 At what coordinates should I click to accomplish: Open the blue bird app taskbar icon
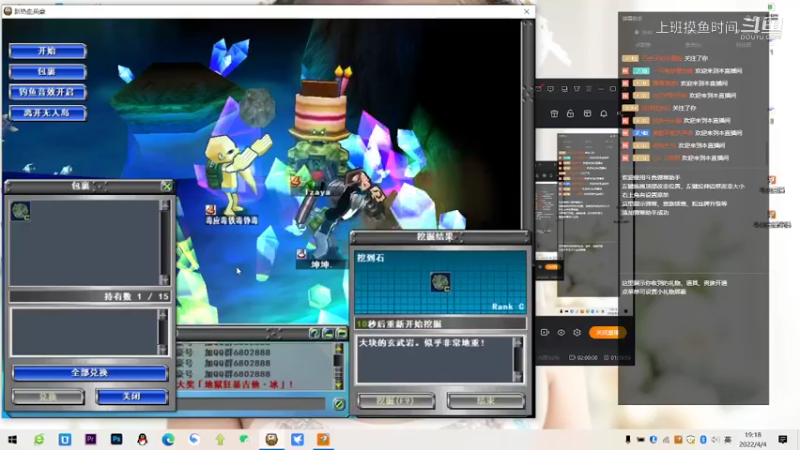[x=297, y=439]
